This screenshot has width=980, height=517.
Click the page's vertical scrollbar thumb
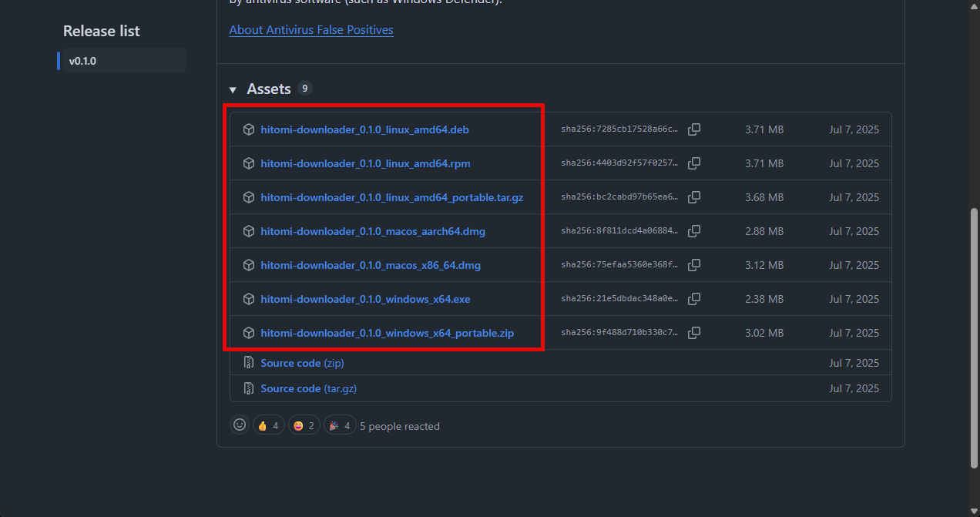[x=974, y=337]
